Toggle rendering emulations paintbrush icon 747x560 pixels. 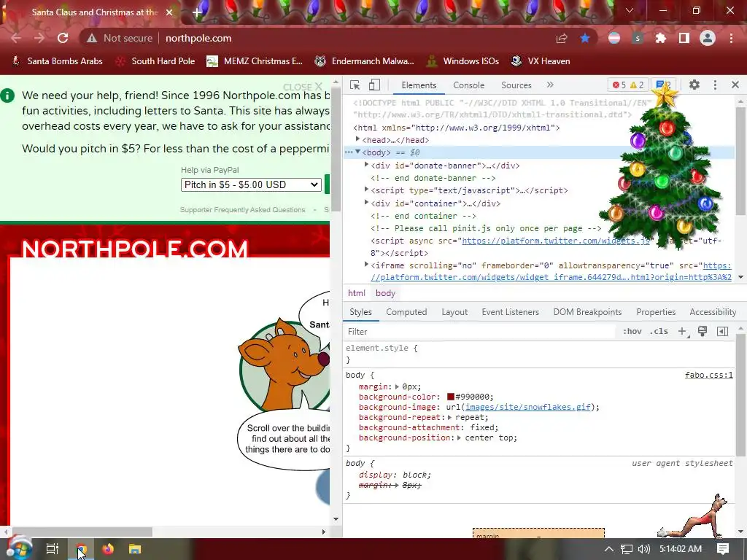(x=703, y=332)
